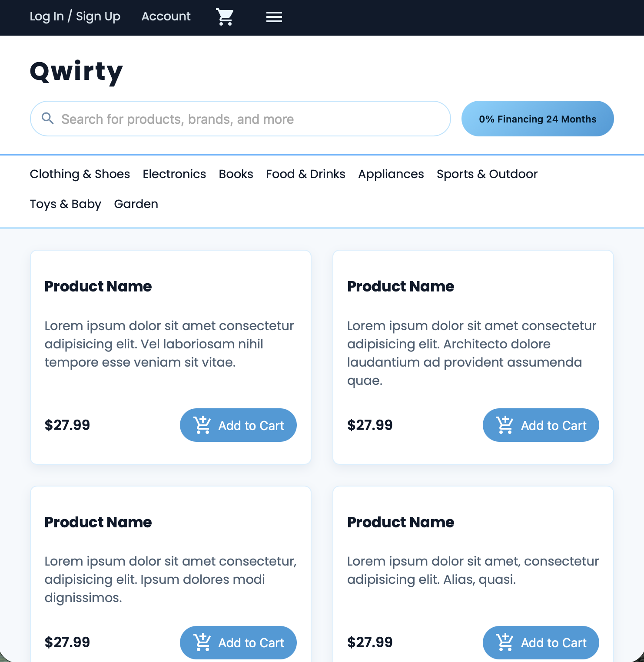Select the Garden category
644x662 pixels.
(x=136, y=204)
